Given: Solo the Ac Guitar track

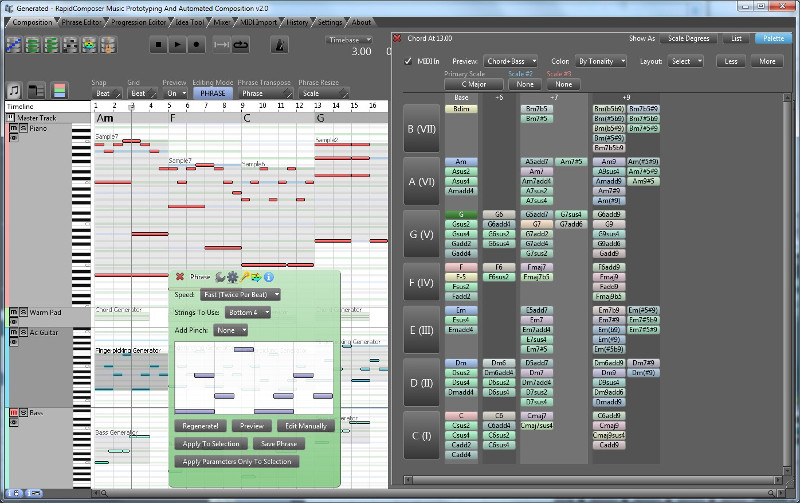Looking at the screenshot, I should pos(22,332).
